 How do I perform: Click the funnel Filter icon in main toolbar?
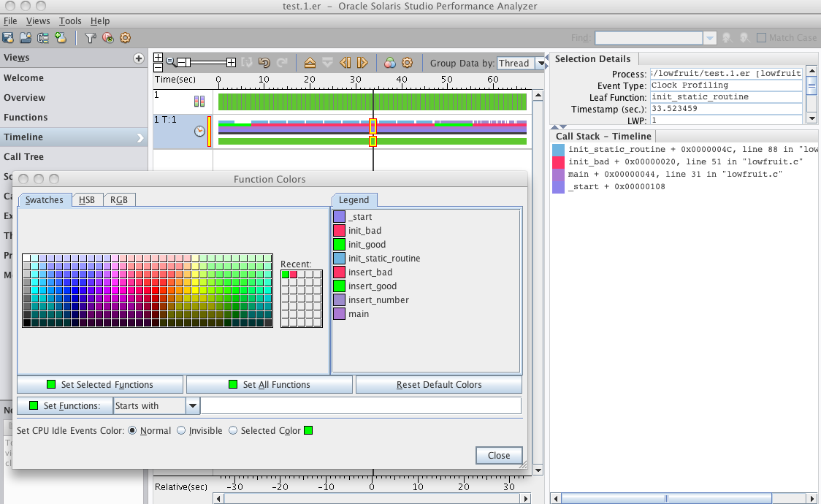[x=91, y=38]
